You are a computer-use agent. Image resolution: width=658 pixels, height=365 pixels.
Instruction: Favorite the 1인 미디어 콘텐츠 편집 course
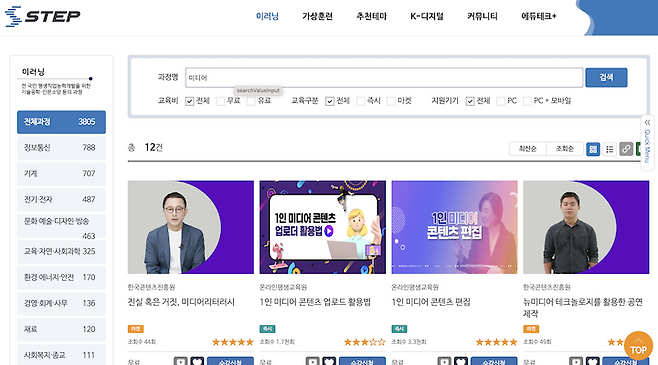[x=461, y=361]
